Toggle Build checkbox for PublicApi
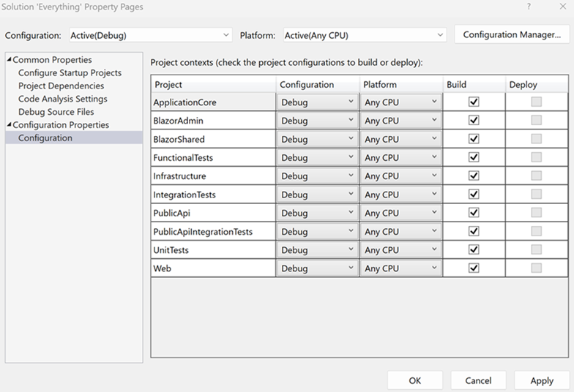Screen dimensions: 574x392 474,213
